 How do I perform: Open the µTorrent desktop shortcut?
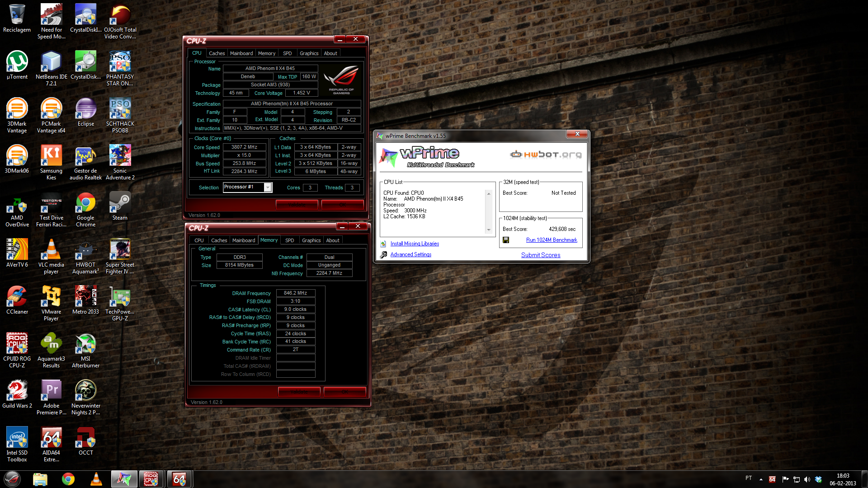tap(17, 65)
